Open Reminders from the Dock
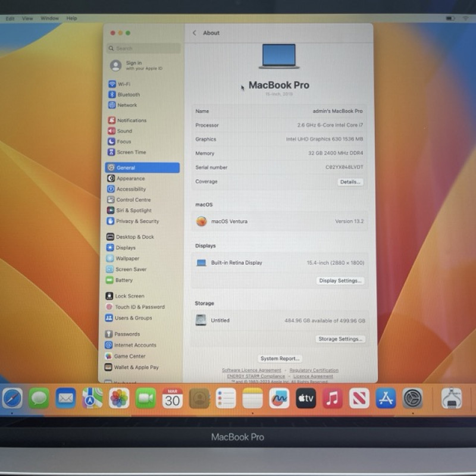 (x=226, y=398)
